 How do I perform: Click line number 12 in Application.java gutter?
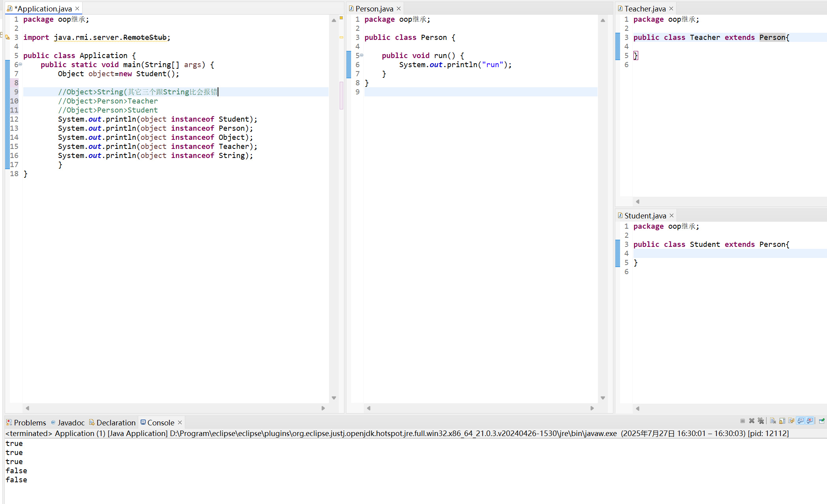tap(14, 119)
